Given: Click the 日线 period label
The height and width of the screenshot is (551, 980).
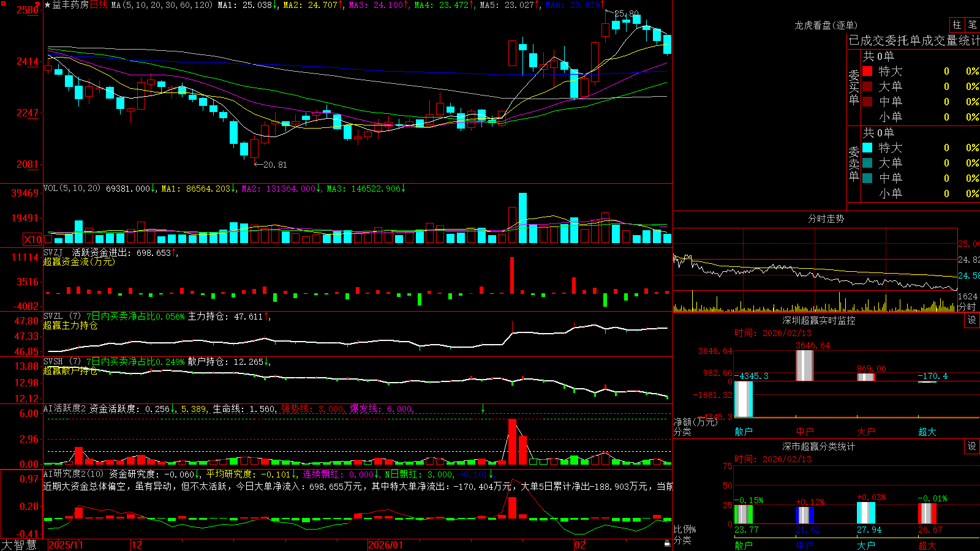Looking at the screenshot, I should 99,5.
